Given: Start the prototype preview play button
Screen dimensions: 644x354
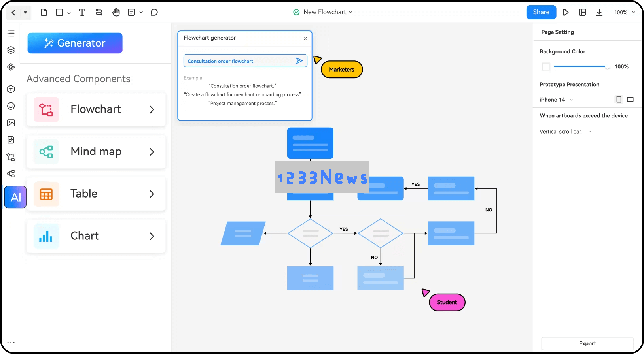Looking at the screenshot, I should [x=566, y=12].
